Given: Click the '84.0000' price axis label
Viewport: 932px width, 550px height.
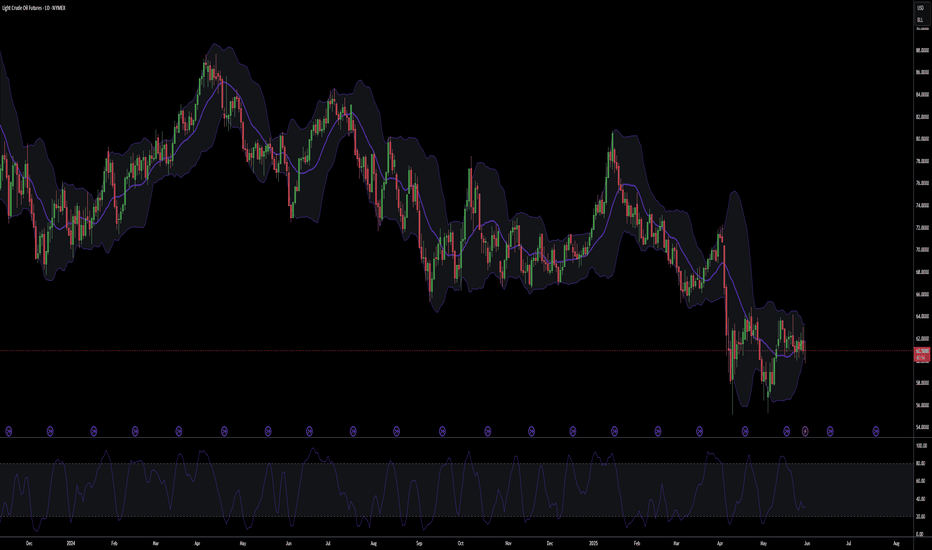Looking at the screenshot, I should pyautogui.click(x=922, y=95).
